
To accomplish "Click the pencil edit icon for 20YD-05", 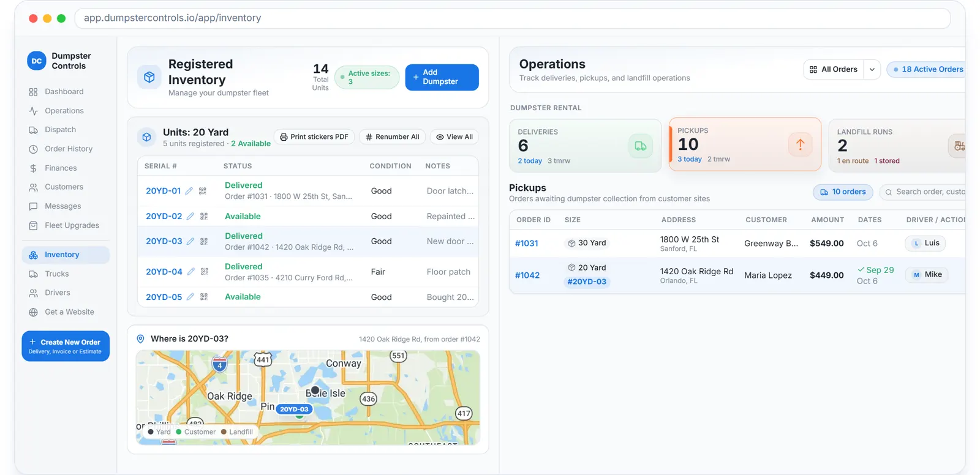I will point(190,297).
